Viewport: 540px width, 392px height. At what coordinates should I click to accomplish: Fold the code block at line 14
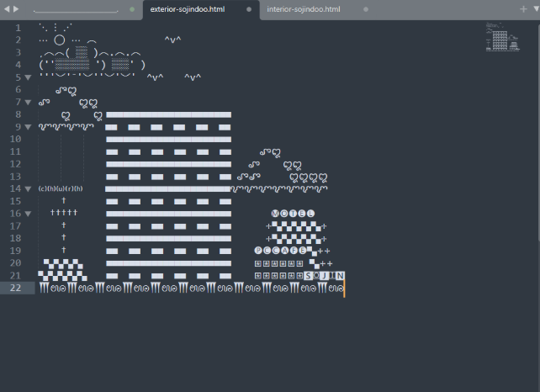[x=29, y=188]
